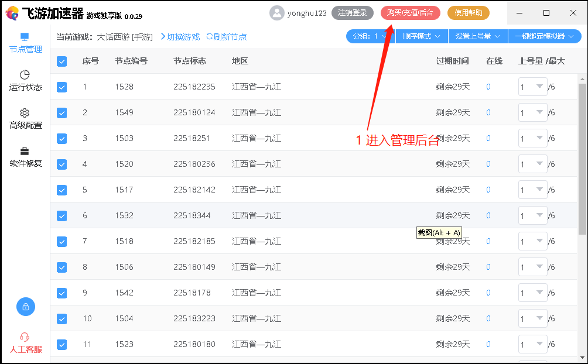This screenshot has height=364, width=588.
Task: Click 切换游戏 to change game
Action: 182,36
